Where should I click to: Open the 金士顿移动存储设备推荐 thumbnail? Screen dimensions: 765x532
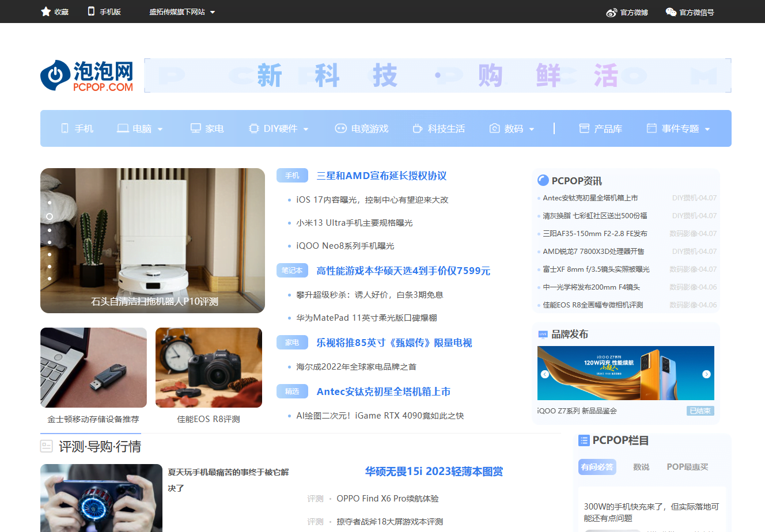(x=93, y=367)
